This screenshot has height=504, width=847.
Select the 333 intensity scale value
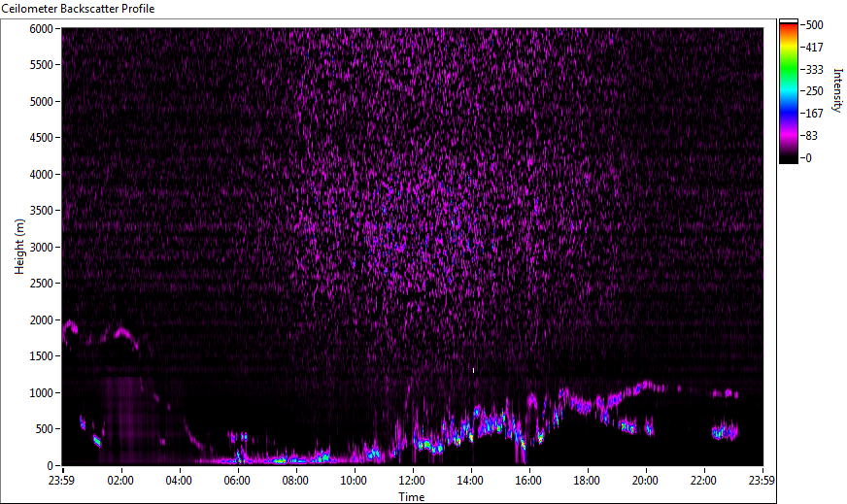pyautogui.click(x=814, y=69)
